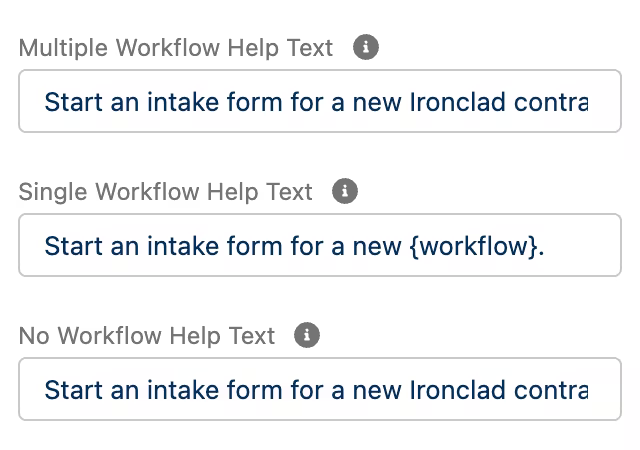Click truncated 'contra' text in No Workflow field
Screen dimensions: 640x450
tap(551, 391)
